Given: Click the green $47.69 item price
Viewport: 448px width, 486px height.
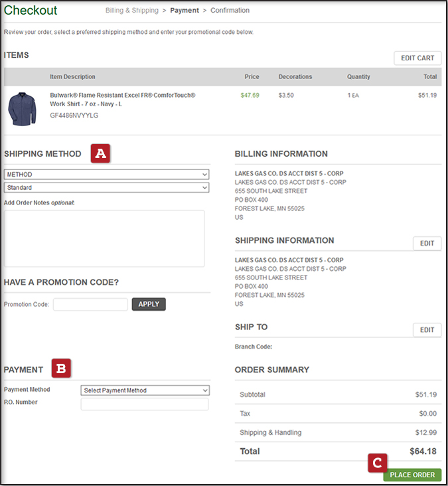Looking at the screenshot, I should pyautogui.click(x=250, y=96).
